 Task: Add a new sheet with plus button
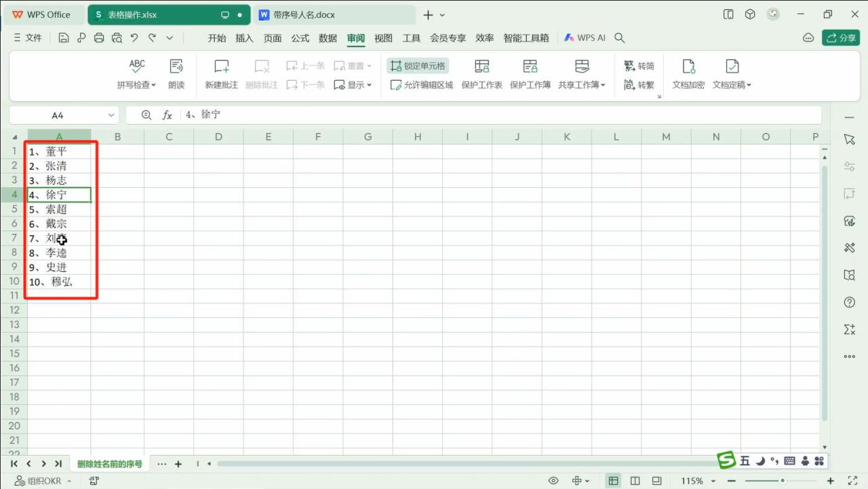178,464
